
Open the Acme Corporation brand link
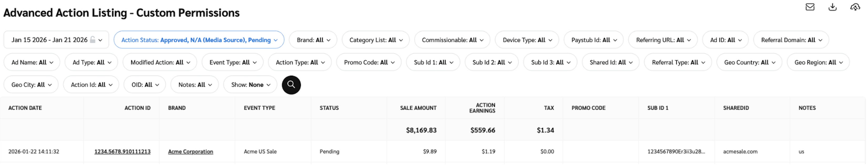click(190, 152)
